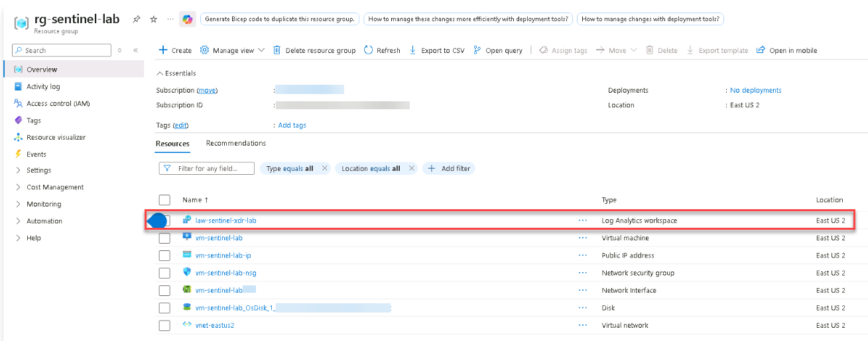Open ellipsis menu for vm-sentinel-lab-nsg row
868x341 pixels.
coord(583,273)
